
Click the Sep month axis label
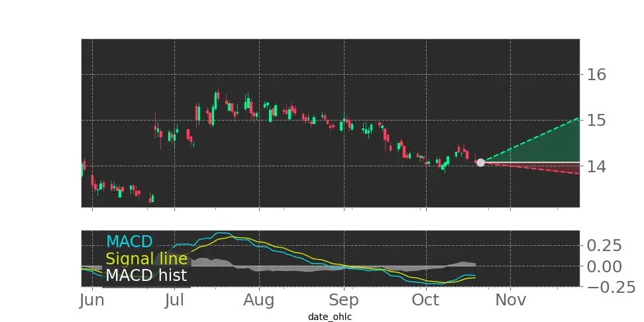[x=344, y=300]
